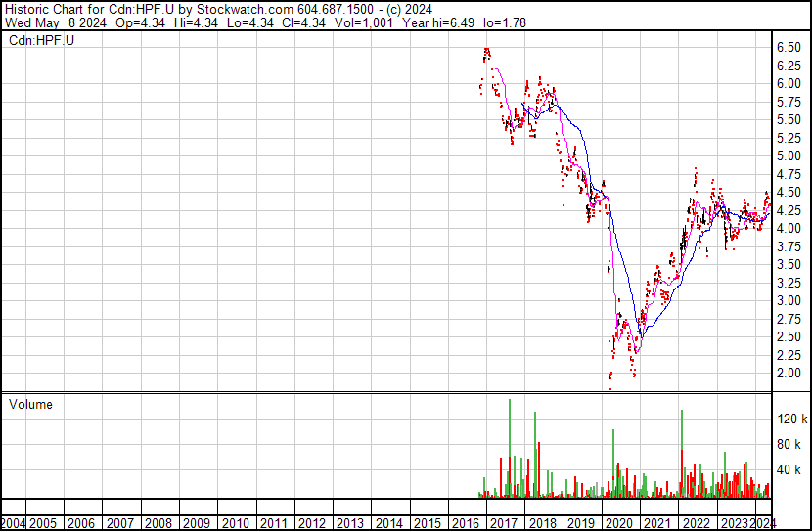This screenshot has height=531, width=812.
Task: Select the 3.00 price axis label
Action: click(789, 301)
